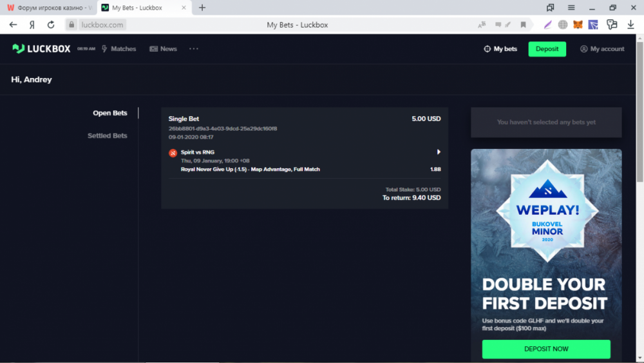The height and width of the screenshot is (363, 644).
Task: Open the three-dots more menu
Action: click(193, 48)
